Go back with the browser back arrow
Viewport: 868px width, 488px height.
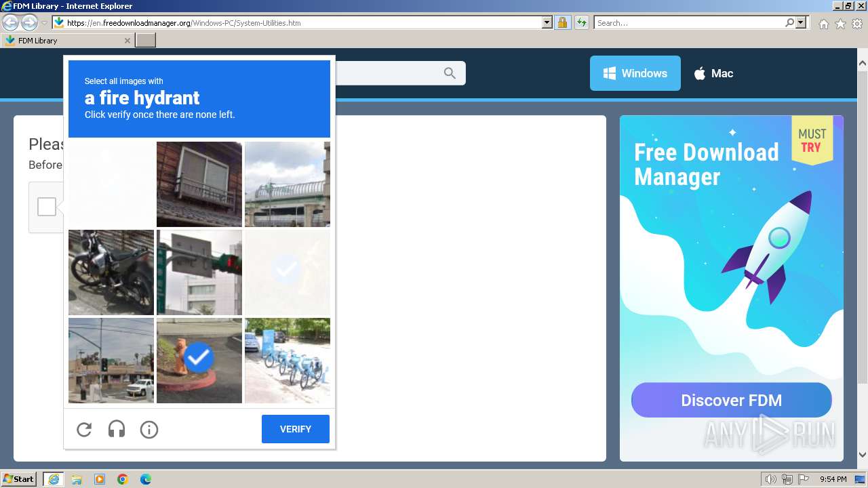[x=10, y=22]
